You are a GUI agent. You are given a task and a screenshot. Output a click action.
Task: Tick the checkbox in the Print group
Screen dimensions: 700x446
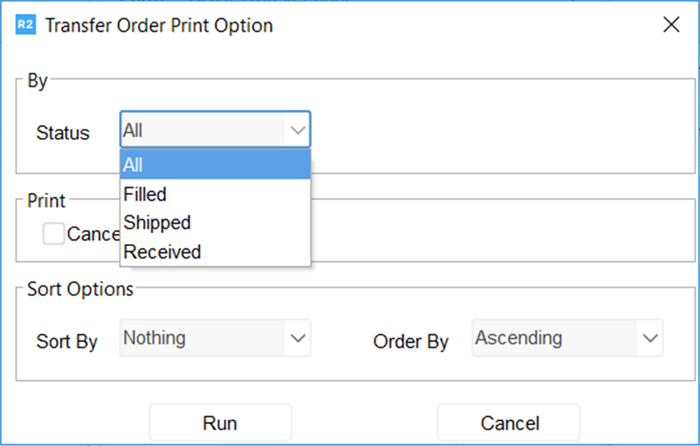point(54,233)
